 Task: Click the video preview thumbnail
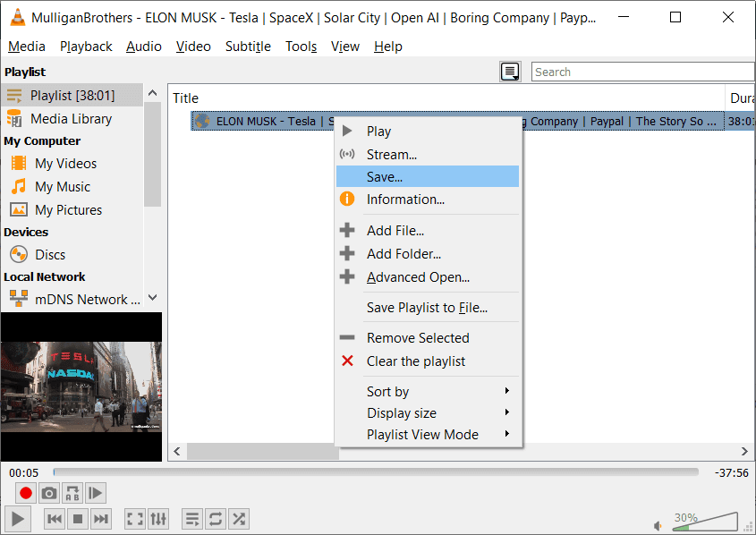click(81, 387)
